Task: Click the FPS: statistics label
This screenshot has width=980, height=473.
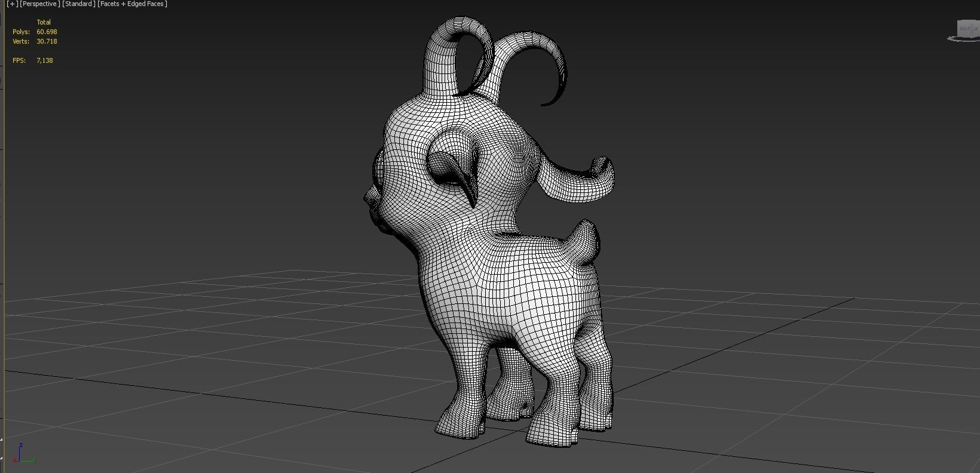Action: pos(19,60)
